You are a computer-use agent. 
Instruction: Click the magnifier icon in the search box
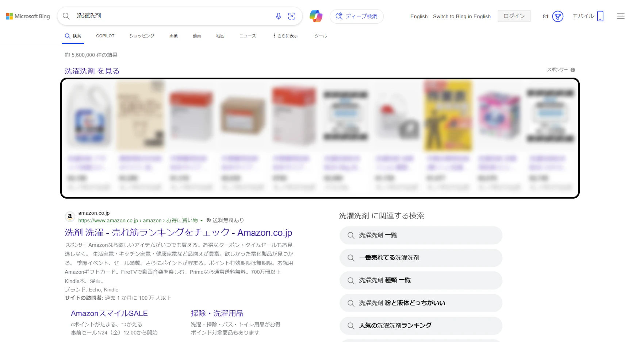[66, 16]
